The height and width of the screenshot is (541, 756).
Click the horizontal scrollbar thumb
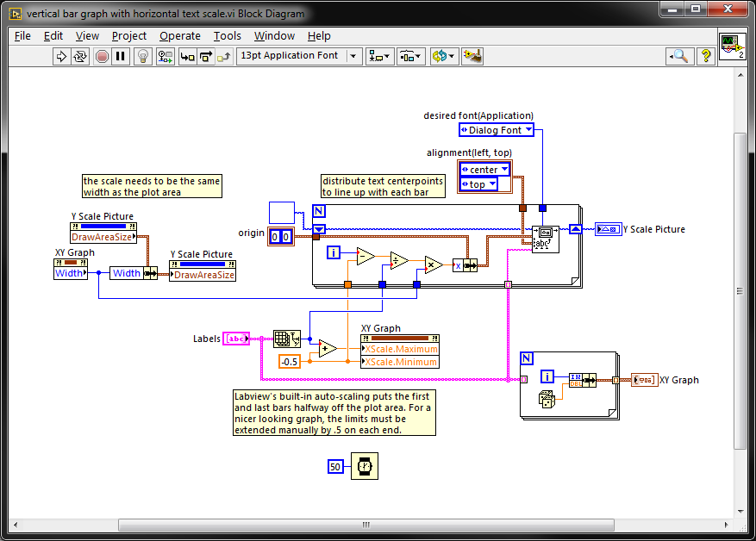tap(366, 525)
